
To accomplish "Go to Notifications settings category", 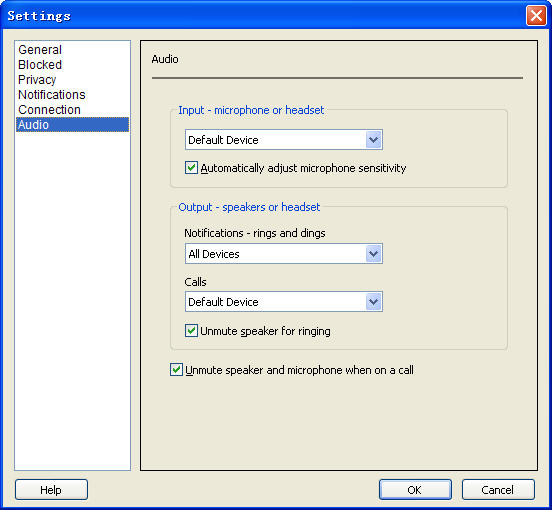I will tap(52, 95).
